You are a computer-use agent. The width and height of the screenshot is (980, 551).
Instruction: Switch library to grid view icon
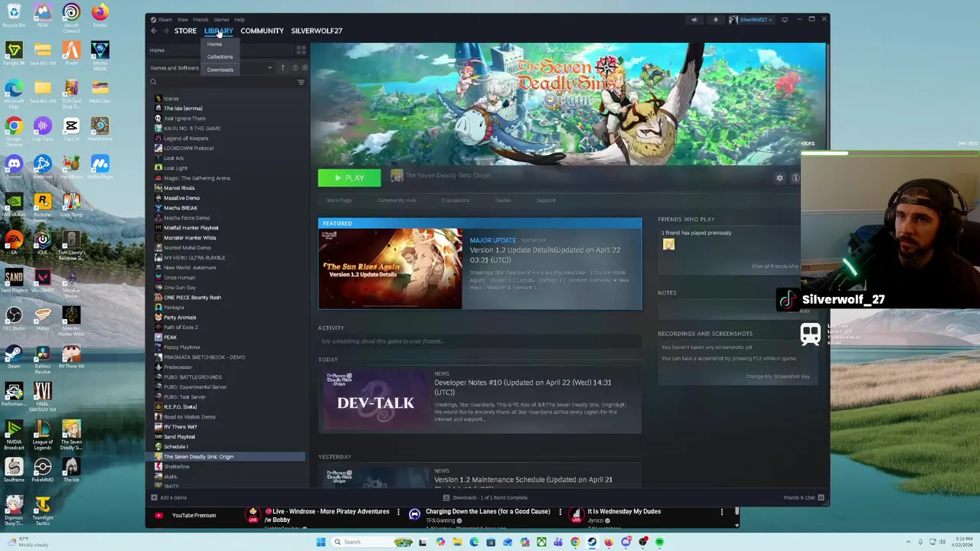301,50
